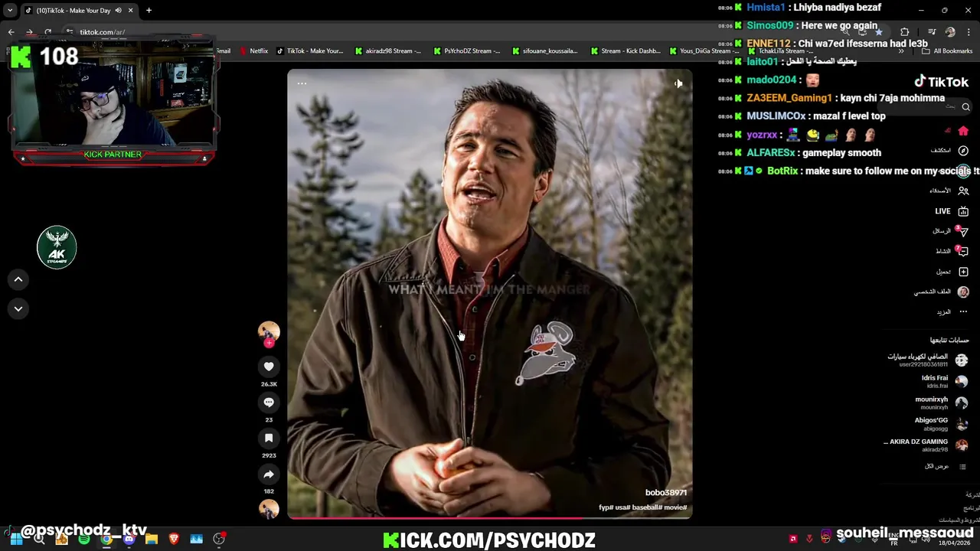
Task: Open the Profile avatar in the sidebar
Action: [x=963, y=292]
